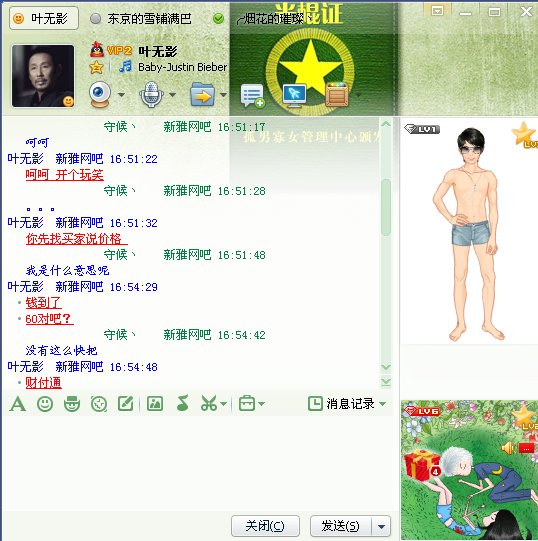Toggle the speaker sound icon on the QQ show

tap(509, 448)
